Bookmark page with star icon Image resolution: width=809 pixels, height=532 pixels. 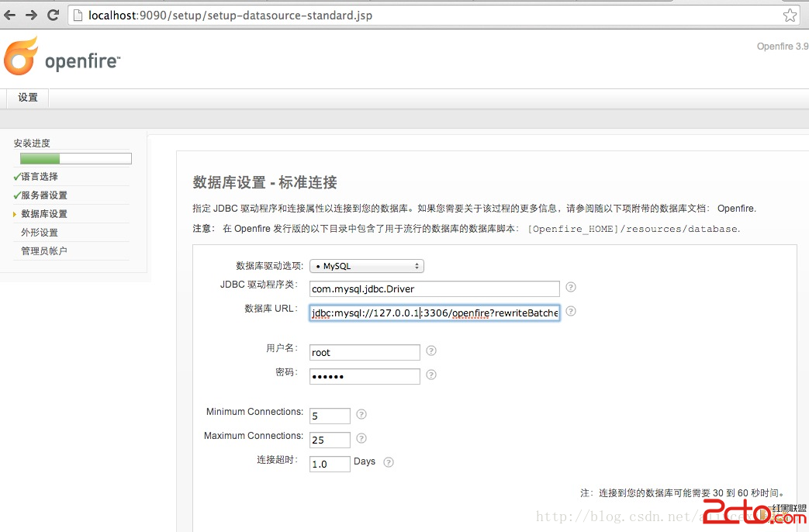(790, 16)
